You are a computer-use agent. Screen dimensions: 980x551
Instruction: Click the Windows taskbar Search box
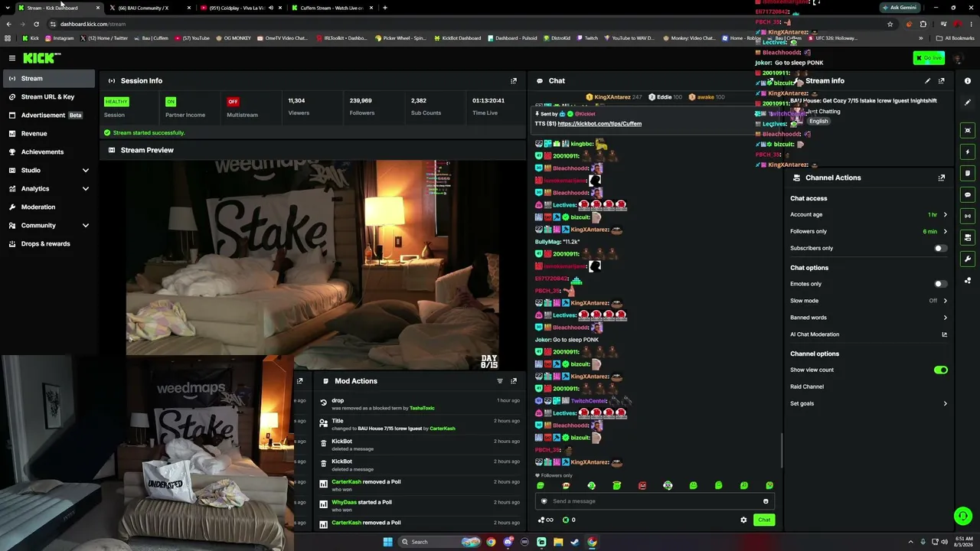click(x=439, y=542)
